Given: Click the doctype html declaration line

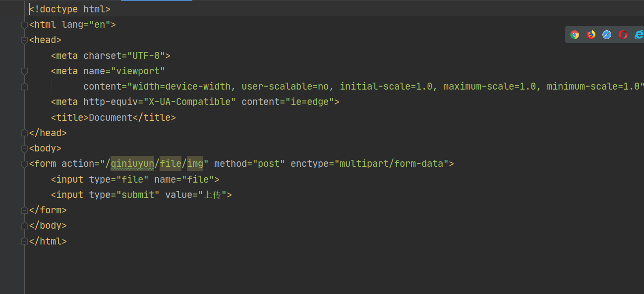Looking at the screenshot, I should 69,8.
